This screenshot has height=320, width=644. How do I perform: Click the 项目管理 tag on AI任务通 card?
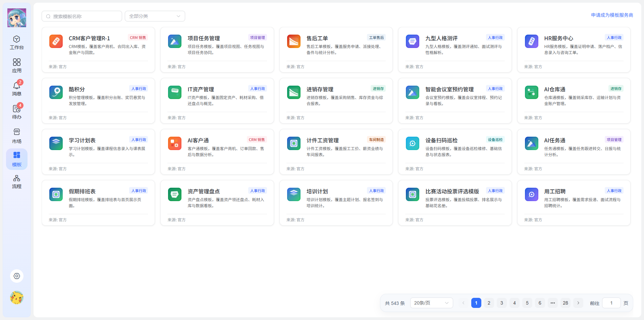(614, 140)
